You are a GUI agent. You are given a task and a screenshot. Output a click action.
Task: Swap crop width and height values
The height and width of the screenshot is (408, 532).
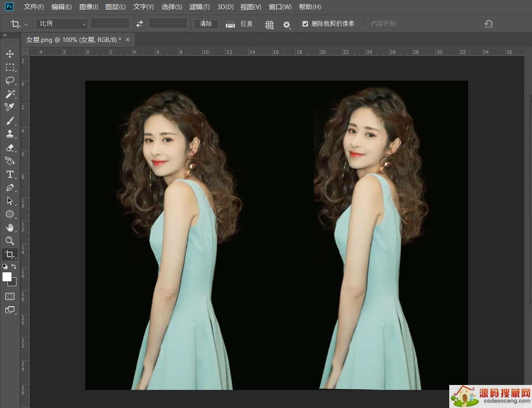pos(140,23)
